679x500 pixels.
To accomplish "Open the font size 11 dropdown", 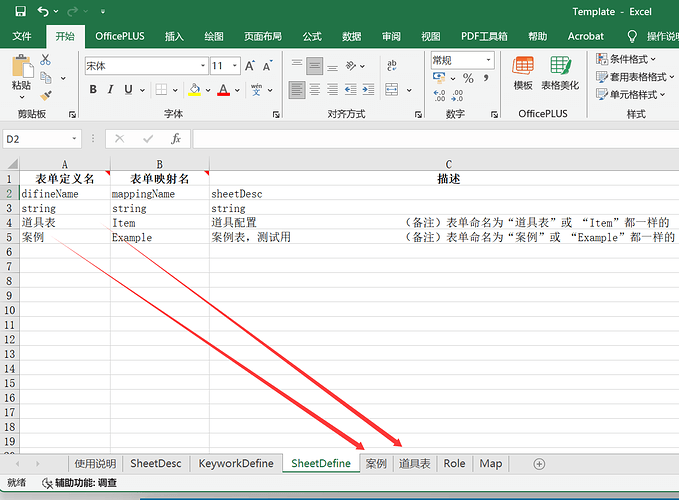I will tap(235, 66).
